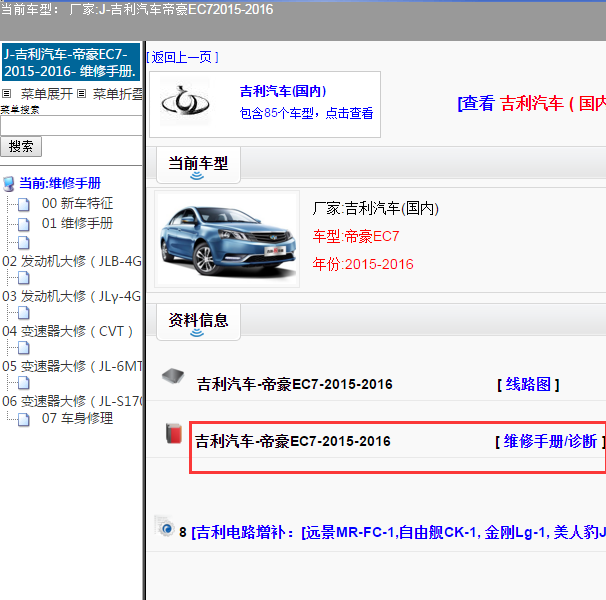606x600 pixels.
Task: Click page icon above 05 变速器大修
Action: 24,348
